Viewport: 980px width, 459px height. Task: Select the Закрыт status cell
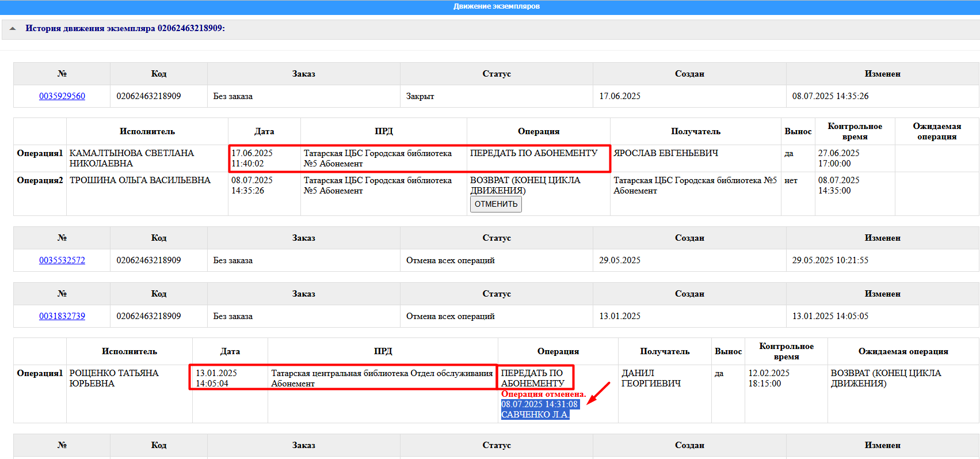[420, 96]
